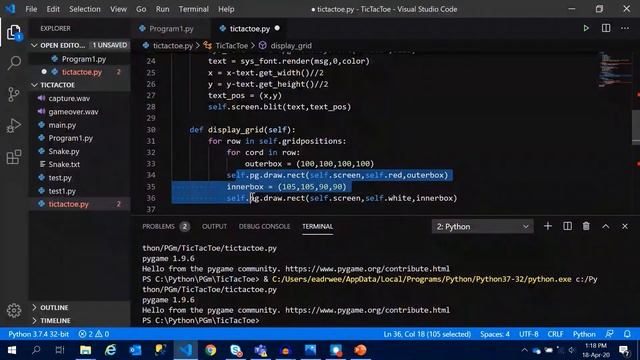
Task: Click the VS Code taskbar icon
Action: (186, 350)
